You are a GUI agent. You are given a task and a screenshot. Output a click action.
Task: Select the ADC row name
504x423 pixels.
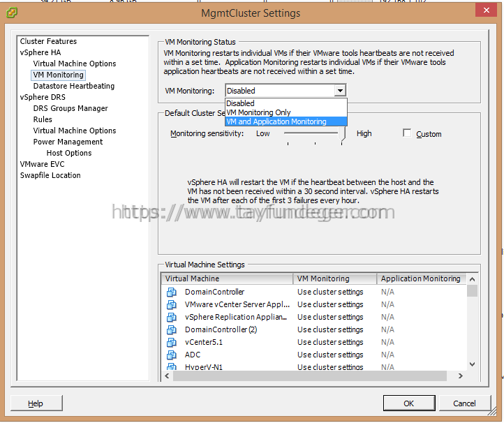(x=193, y=355)
